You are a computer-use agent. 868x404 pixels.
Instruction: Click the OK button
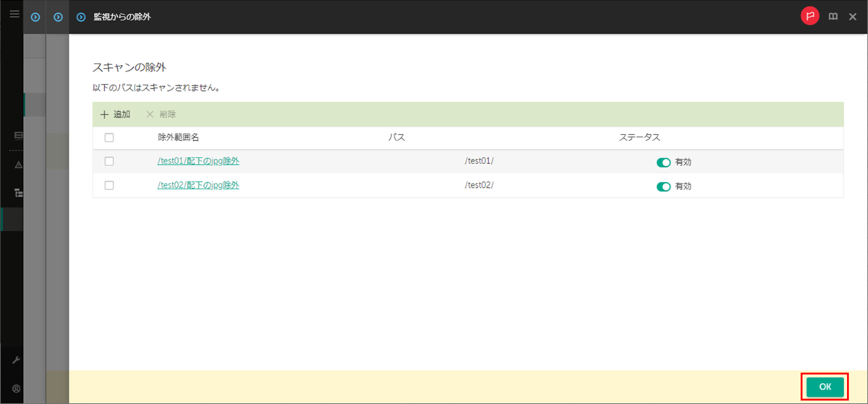pos(825,387)
